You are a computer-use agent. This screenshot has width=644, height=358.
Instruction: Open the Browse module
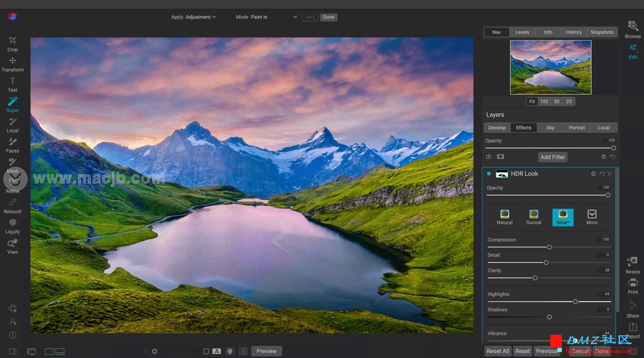[x=633, y=29]
